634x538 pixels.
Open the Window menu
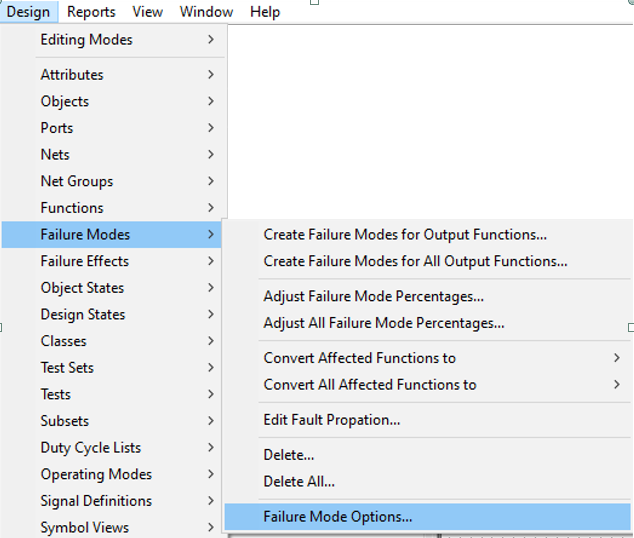tap(206, 12)
